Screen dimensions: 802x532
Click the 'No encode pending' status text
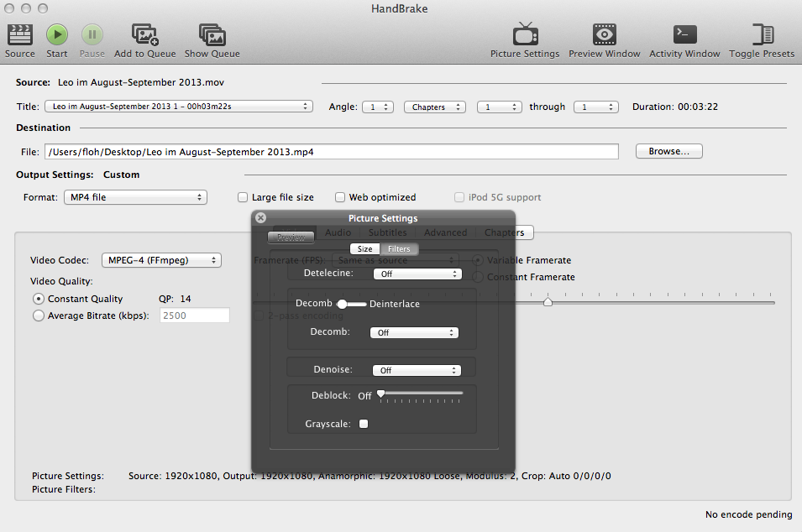click(748, 514)
